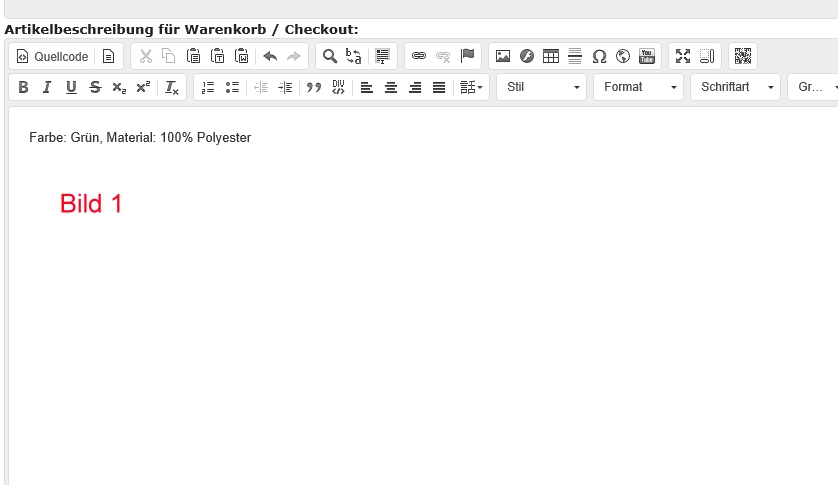The height and width of the screenshot is (485, 838).
Task: Toggle underline formatting
Action: pos(71,88)
